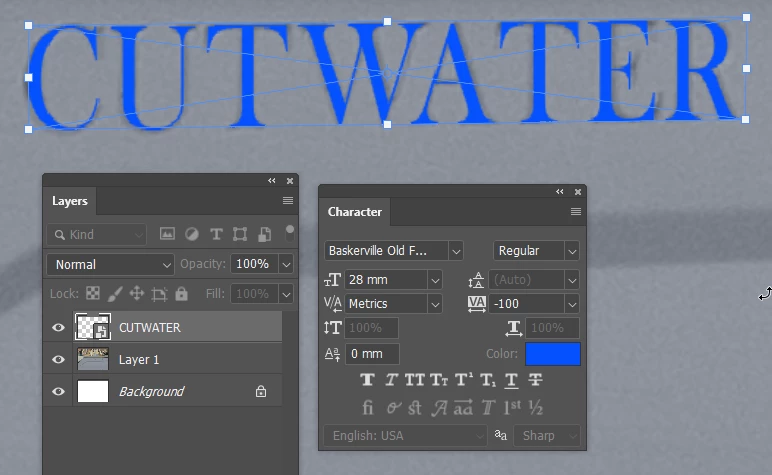Hide the CUTWATER layer

pyautogui.click(x=58, y=327)
